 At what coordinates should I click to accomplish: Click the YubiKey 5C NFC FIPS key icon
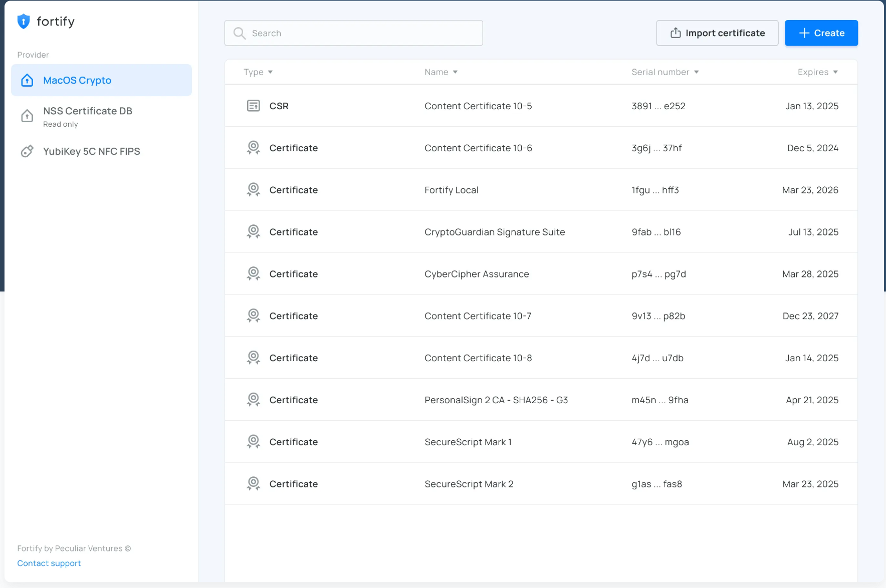click(27, 151)
